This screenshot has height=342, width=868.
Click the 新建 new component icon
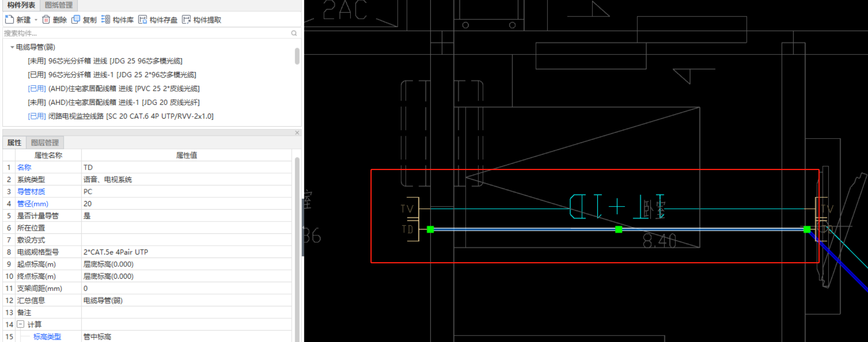pos(10,20)
